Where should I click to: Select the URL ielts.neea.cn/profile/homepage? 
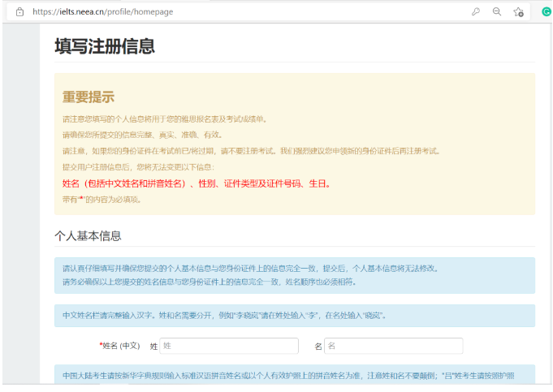102,11
